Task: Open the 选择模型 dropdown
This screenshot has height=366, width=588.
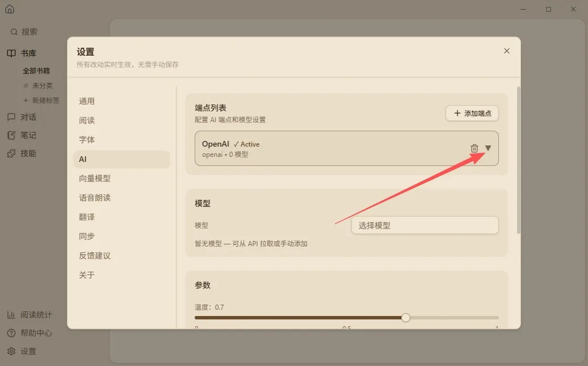Action: [x=425, y=225]
